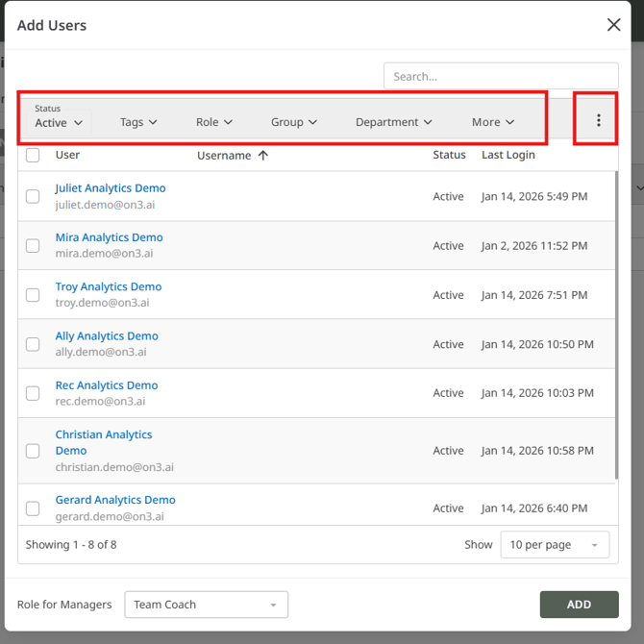
Task: Open the three-dot more options menu
Action: tap(598, 121)
